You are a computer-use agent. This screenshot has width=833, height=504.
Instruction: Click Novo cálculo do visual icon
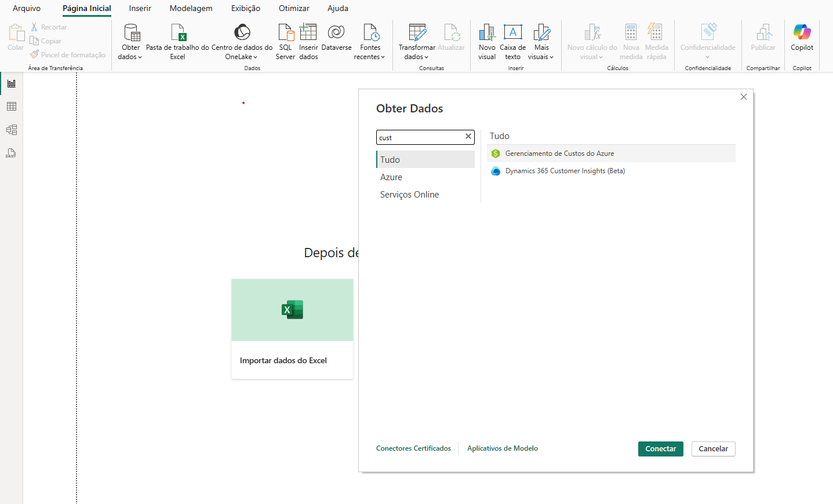click(x=592, y=32)
